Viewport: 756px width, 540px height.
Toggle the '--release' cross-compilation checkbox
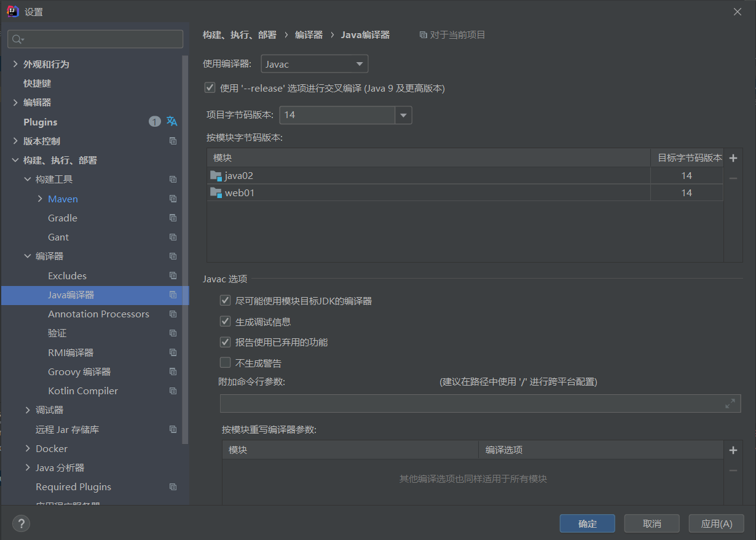click(210, 88)
